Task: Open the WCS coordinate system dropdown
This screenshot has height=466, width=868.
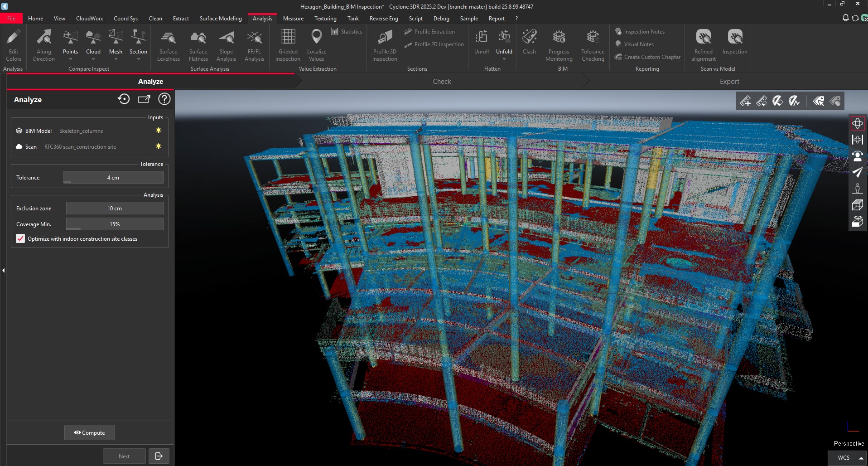Action: [860, 457]
